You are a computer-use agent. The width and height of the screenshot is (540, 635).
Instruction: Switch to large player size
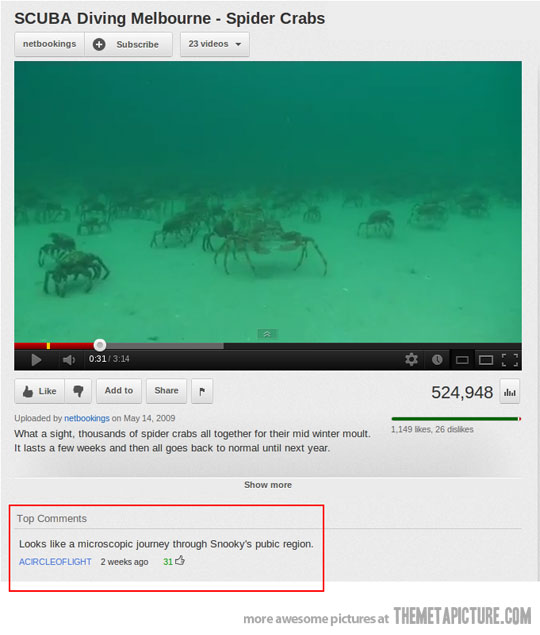(486, 360)
